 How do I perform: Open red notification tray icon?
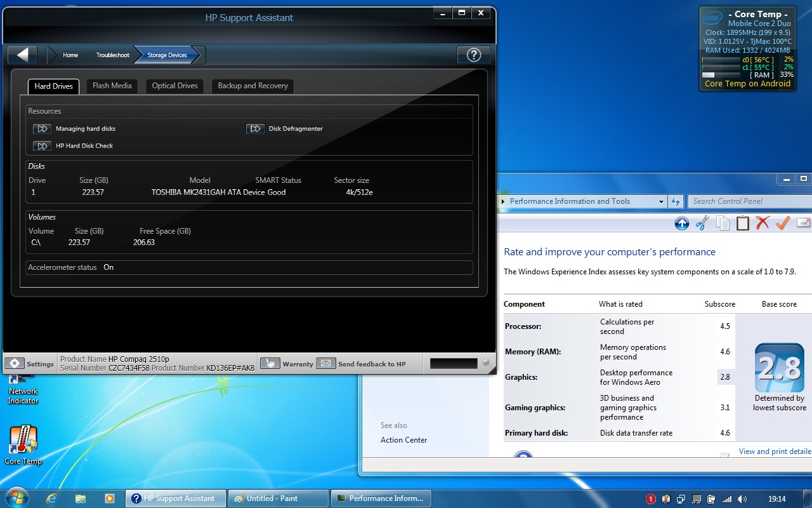(651, 499)
